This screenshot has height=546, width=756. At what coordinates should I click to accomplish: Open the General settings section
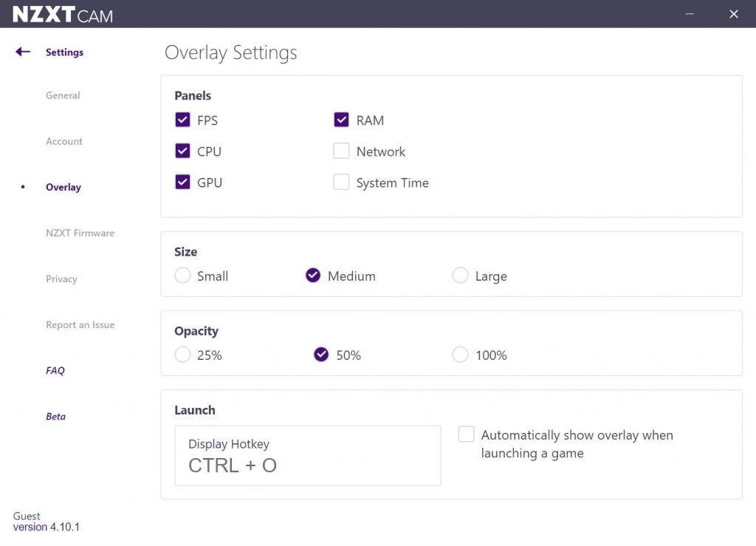63,95
